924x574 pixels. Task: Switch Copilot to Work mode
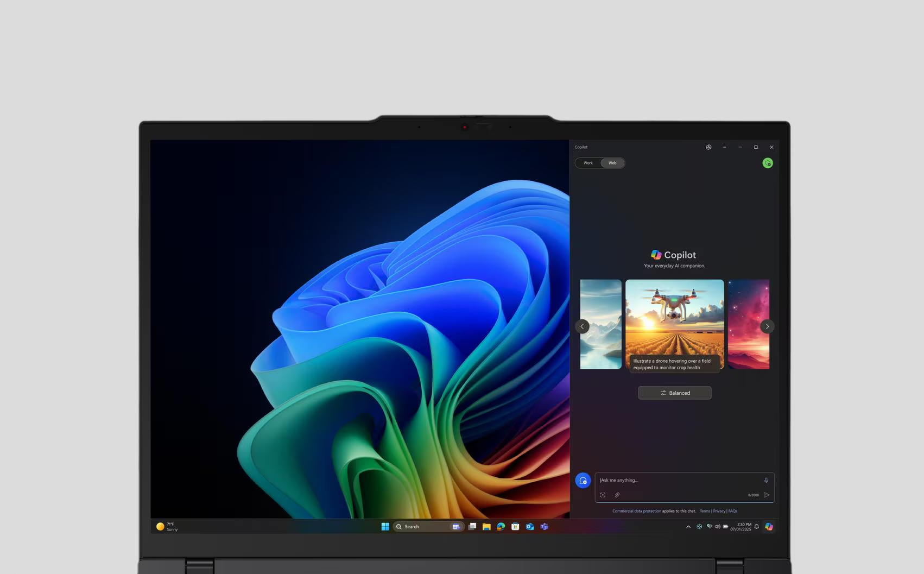pyautogui.click(x=588, y=163)
